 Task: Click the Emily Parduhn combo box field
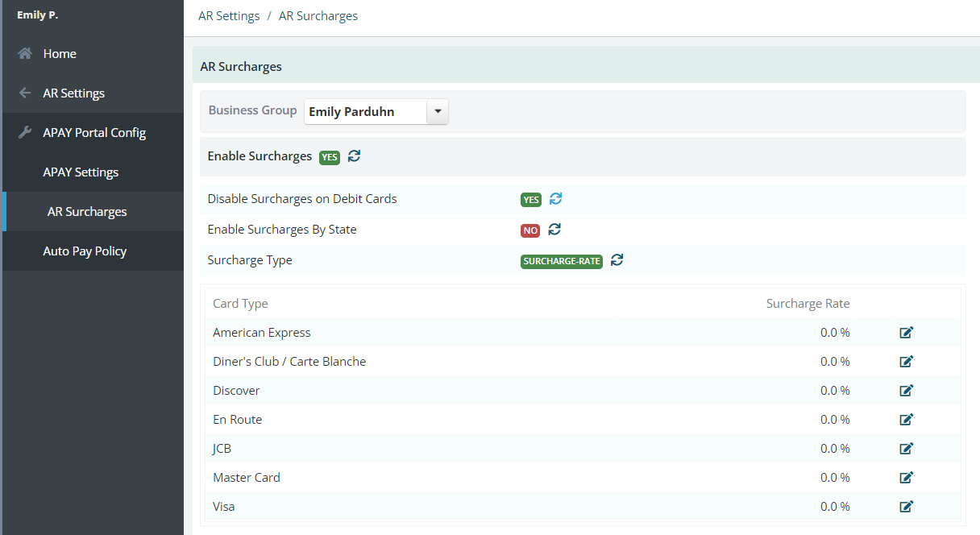click(x=376, y=112)
